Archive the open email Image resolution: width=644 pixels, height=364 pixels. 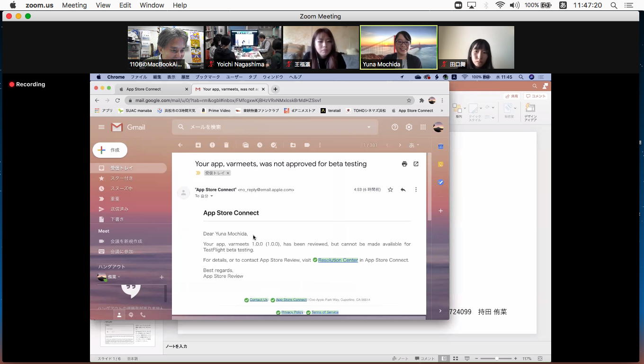(198, 145)
